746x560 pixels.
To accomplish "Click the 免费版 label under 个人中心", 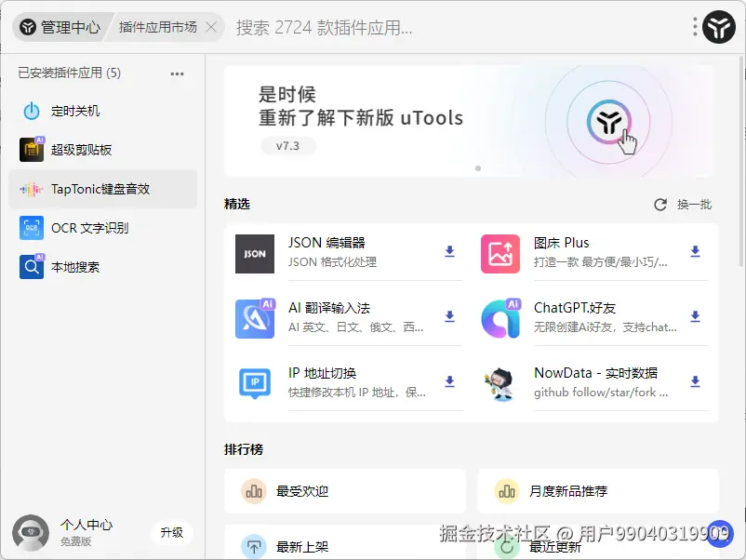I will tap(75, 541).
